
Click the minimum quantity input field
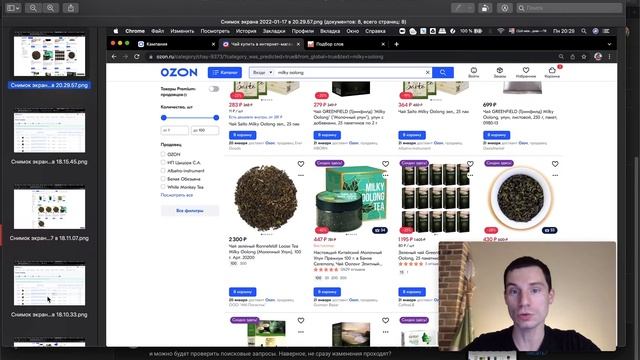click(175, 130)
